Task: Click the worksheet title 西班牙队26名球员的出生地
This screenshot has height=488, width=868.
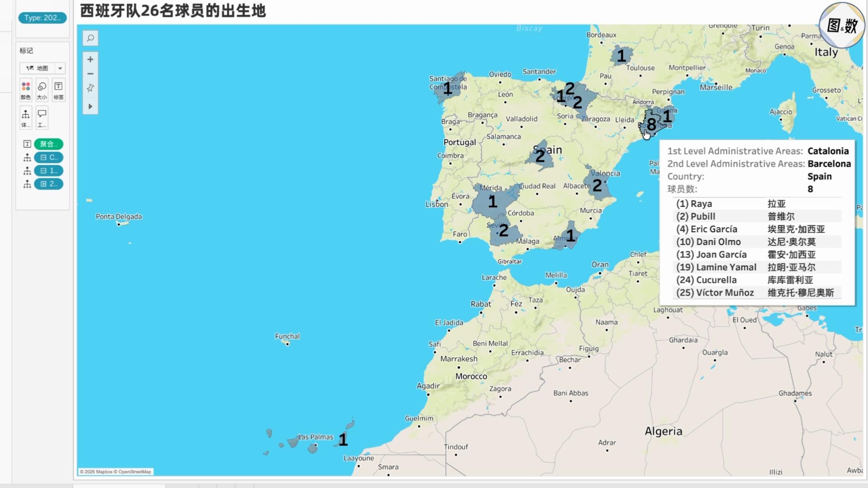Action: coord(173,11)
